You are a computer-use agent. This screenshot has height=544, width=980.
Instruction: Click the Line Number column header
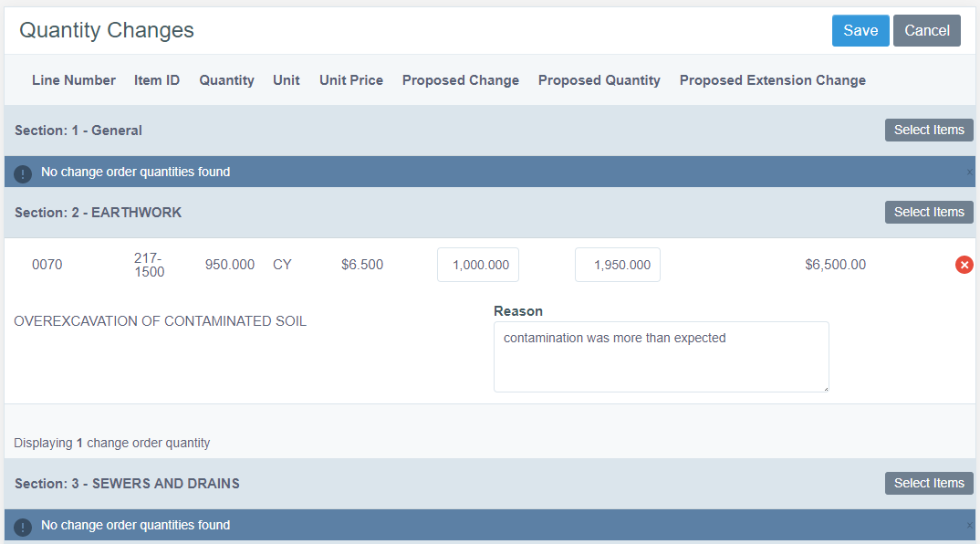[74, 80]
